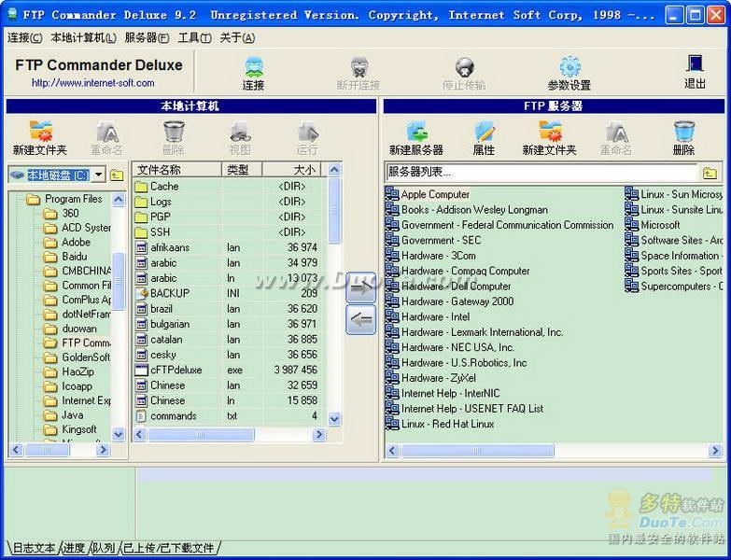Click file list vertical scrollbar up arrow
The height and width of the screenshot is (560, 731).
334,170
